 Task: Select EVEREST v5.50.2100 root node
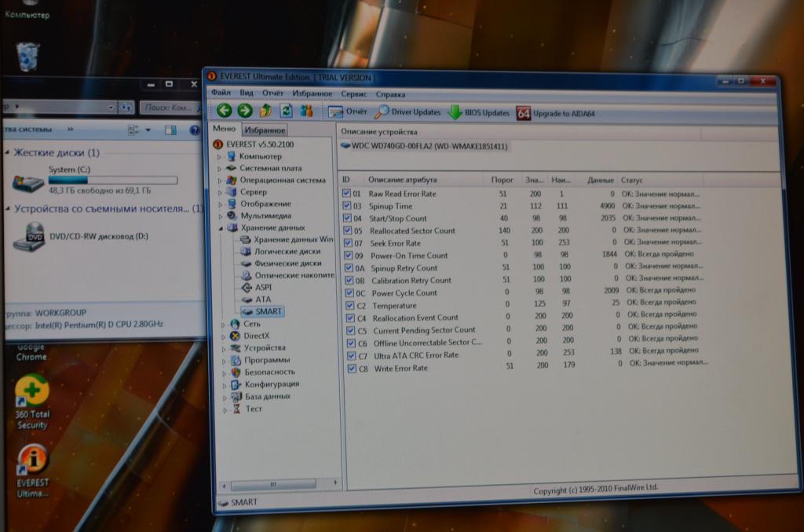coord(254,144)
